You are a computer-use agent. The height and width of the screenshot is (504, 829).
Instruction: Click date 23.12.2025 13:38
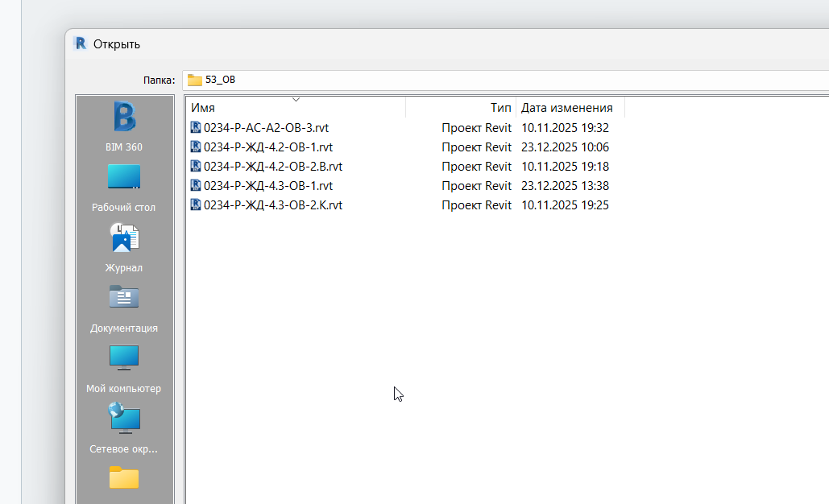coord(566,185)
